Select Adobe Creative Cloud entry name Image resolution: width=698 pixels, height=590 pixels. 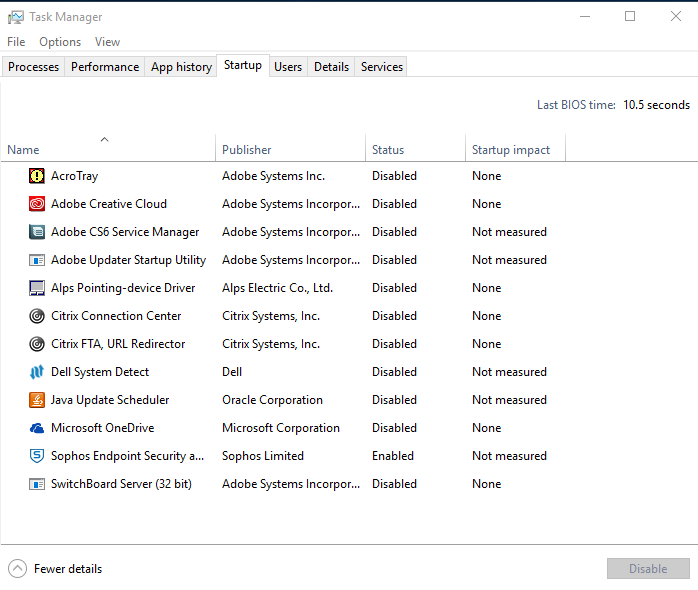tap(109, 204)
